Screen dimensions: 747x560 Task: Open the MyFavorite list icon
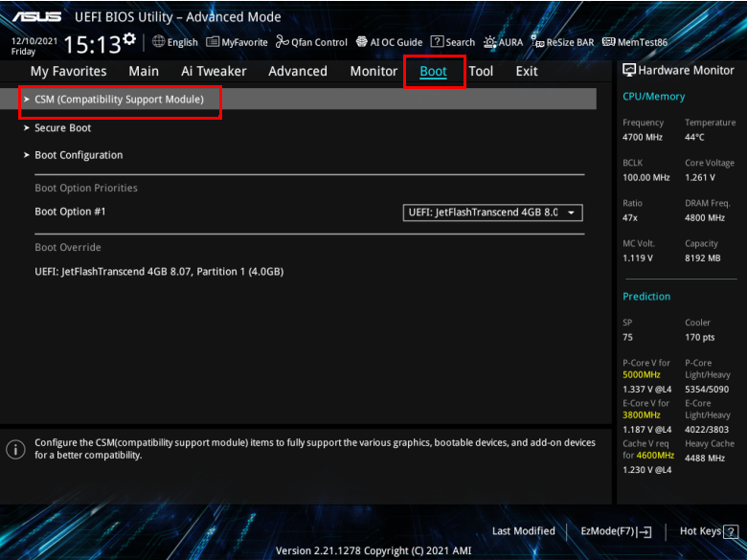click(213, 42)
